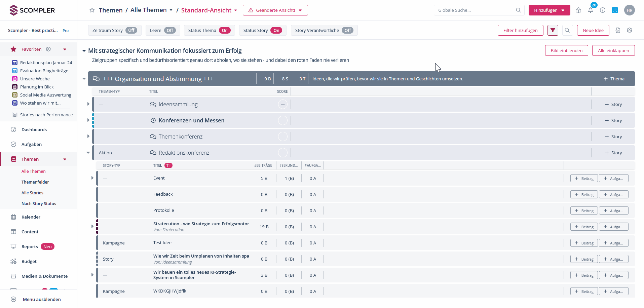
Task: Click the Titel sort indicator badge
Action: pos(168,165)
